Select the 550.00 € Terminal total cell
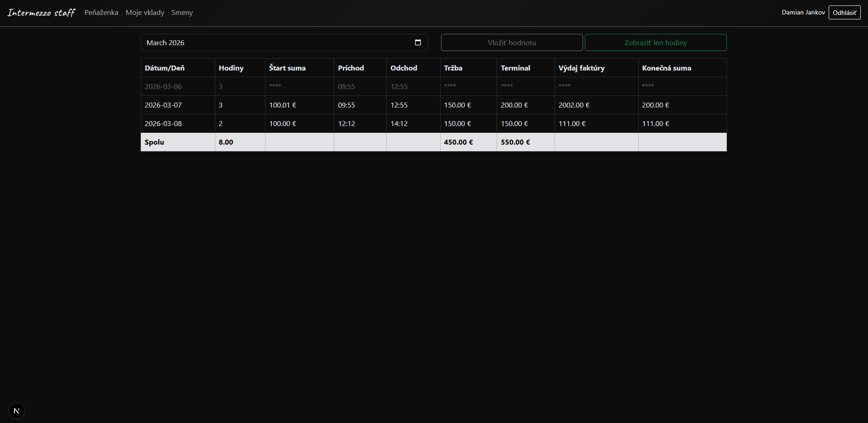 click(515, 142)
